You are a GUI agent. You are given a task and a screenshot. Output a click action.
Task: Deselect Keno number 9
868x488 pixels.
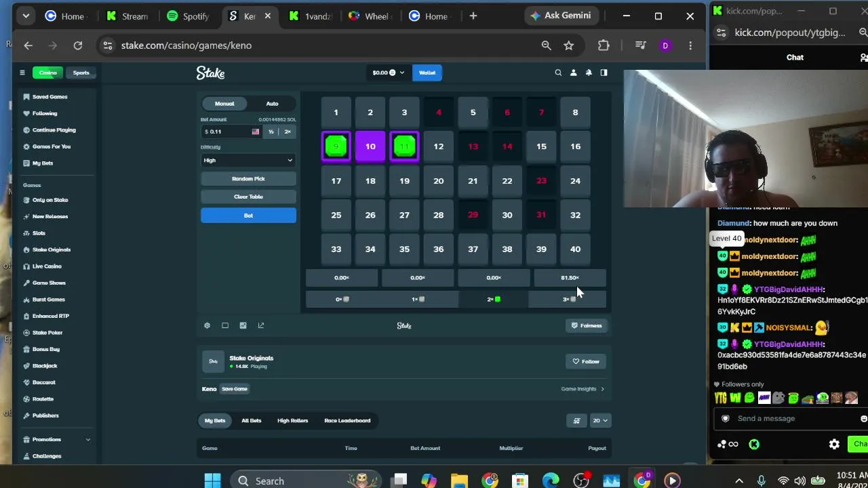[336, 146]
